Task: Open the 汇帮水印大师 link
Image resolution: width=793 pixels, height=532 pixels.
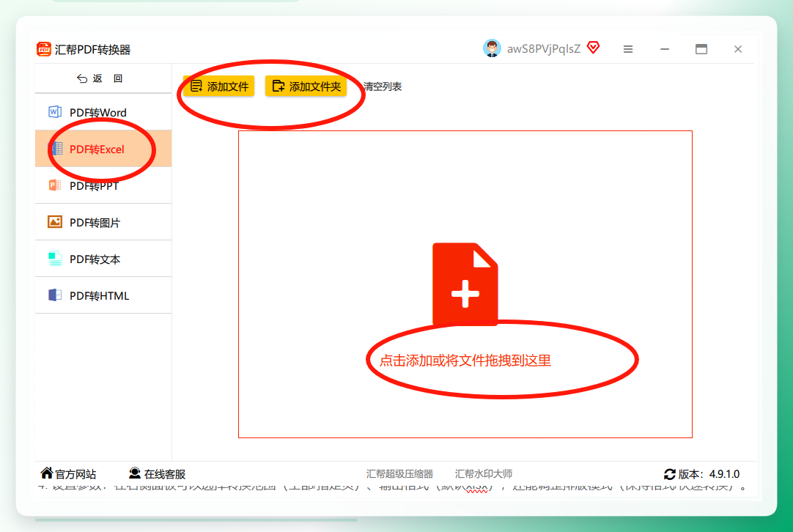Action: click(x=484, y=474)
